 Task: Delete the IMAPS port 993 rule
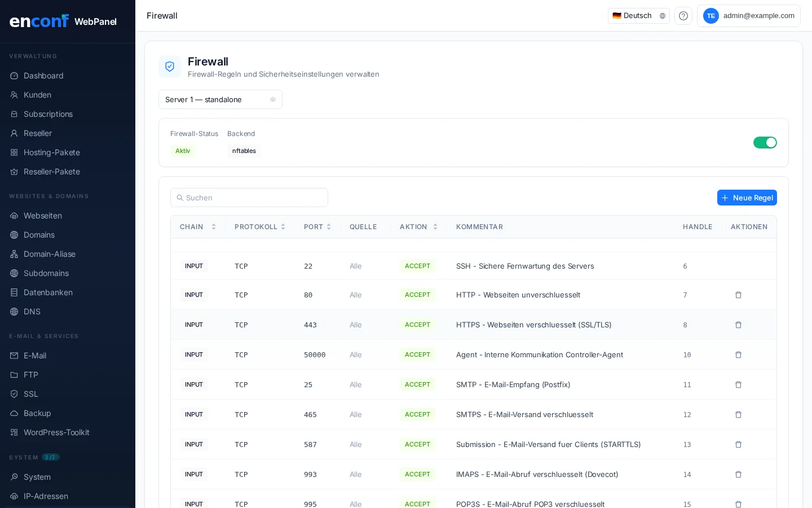pyautogui.click(x=738, y=475)
